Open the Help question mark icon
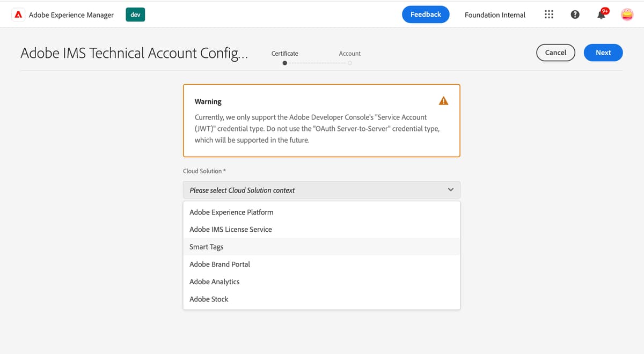This screenshot has height=354, width=644. tap(575, 15)
